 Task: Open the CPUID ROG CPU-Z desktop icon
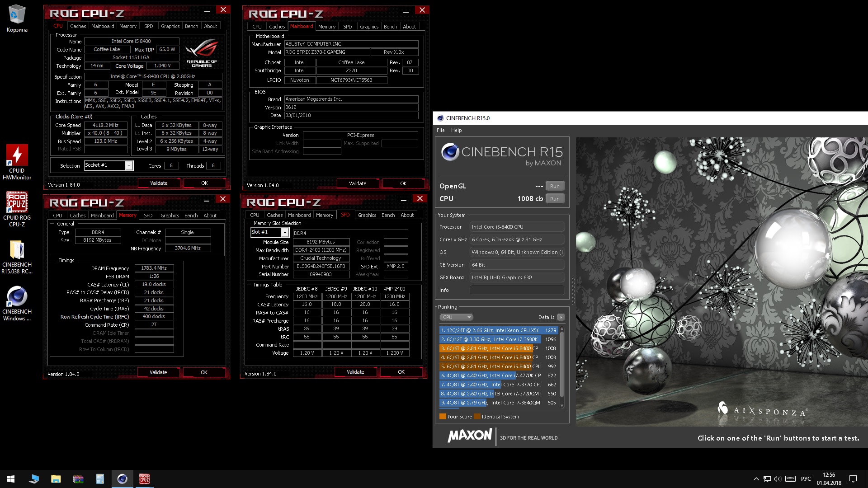17,209
